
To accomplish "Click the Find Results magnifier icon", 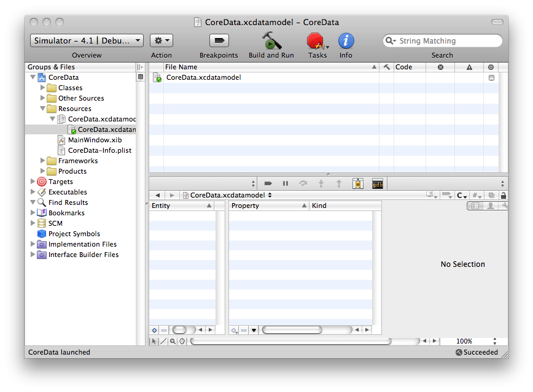I will tap(42, 202).
